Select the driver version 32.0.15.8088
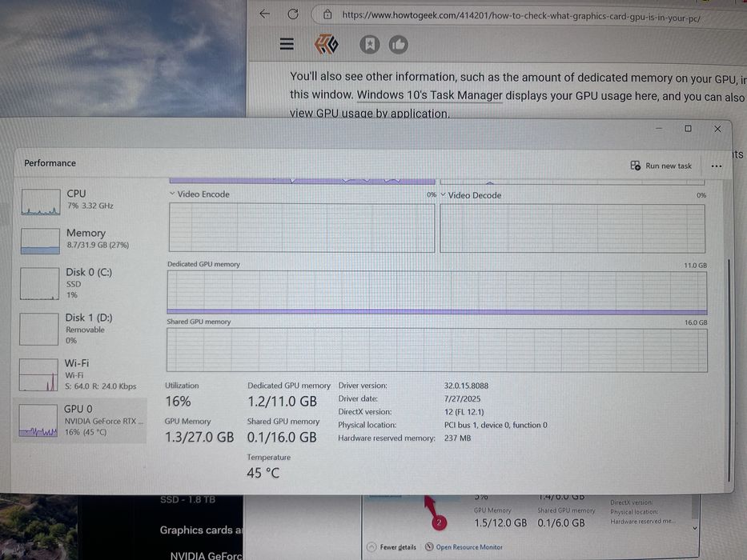 (466, 386)
